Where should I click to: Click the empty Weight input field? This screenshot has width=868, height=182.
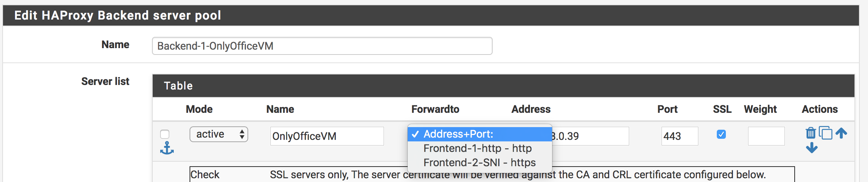pos(766,136)
